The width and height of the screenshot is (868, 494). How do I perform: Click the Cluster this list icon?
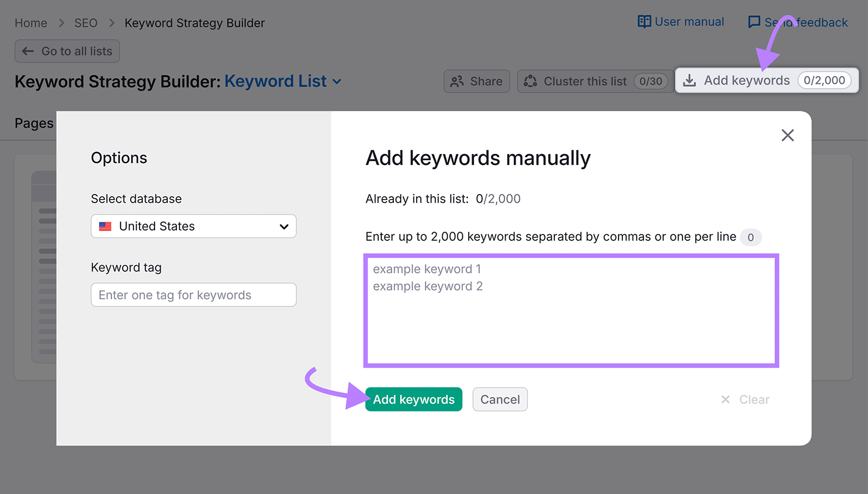[529, 81]
